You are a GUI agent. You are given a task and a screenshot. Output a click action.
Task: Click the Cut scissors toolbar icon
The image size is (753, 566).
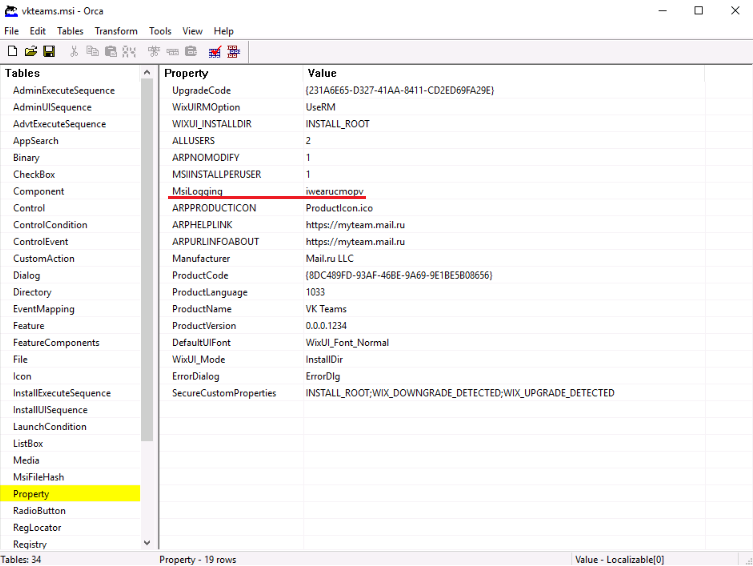(74, 51)
